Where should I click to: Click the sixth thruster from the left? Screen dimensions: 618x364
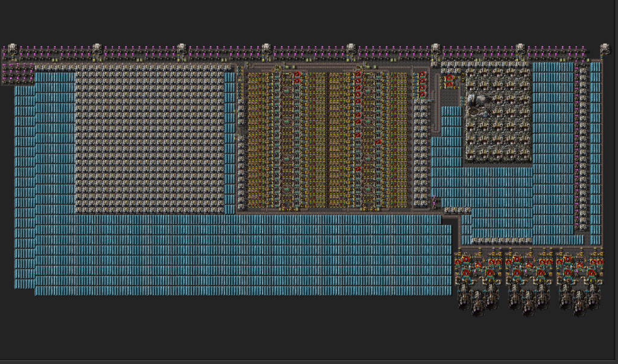point(542,296)
